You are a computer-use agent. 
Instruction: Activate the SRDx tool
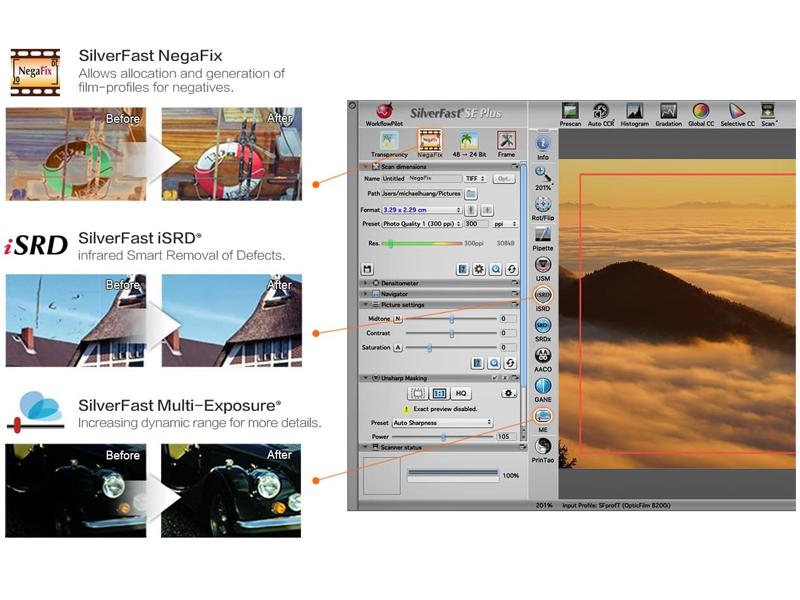click(x=543, y=325)
